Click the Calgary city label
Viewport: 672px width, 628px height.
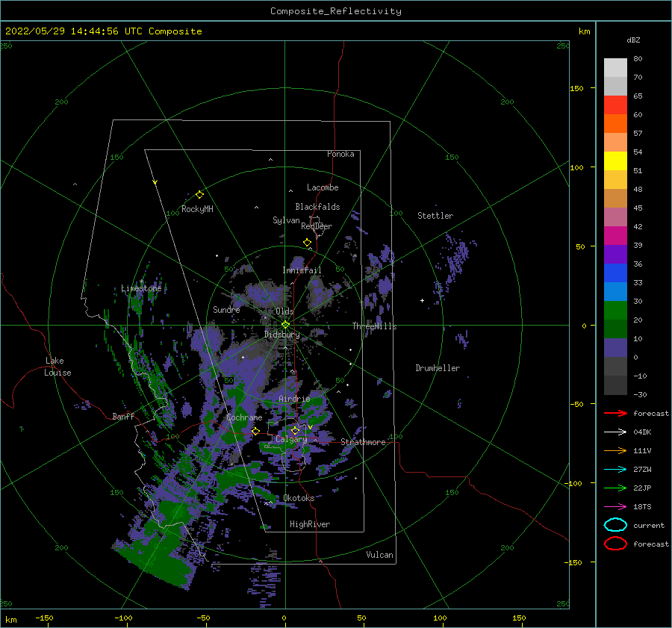point(291,439)
